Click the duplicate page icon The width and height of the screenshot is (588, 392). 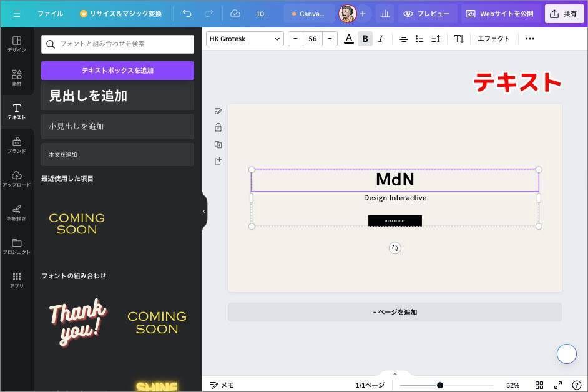(x=218, y=144)
